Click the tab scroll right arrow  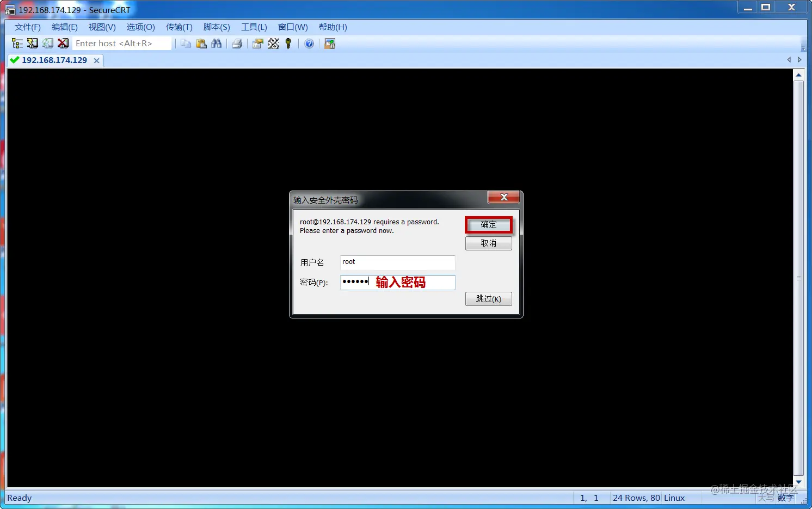[x=799, y=60]
